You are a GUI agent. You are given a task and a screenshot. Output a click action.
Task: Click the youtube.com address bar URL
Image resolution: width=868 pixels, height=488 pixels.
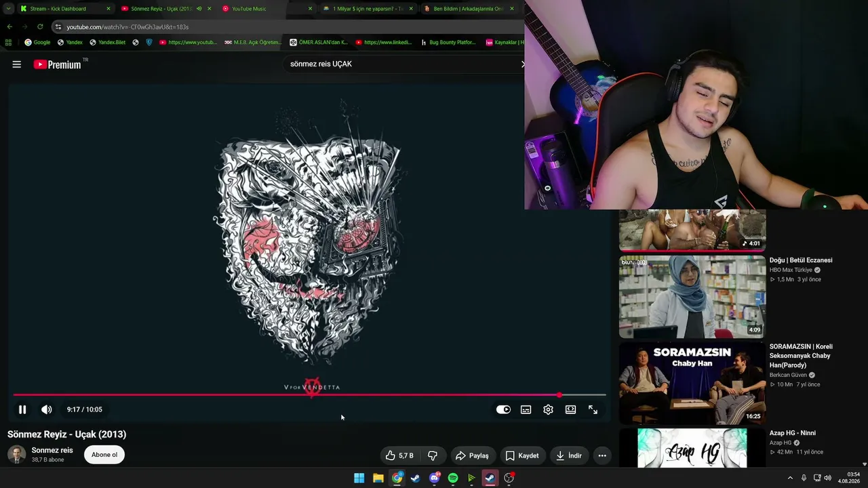[127, 27]
